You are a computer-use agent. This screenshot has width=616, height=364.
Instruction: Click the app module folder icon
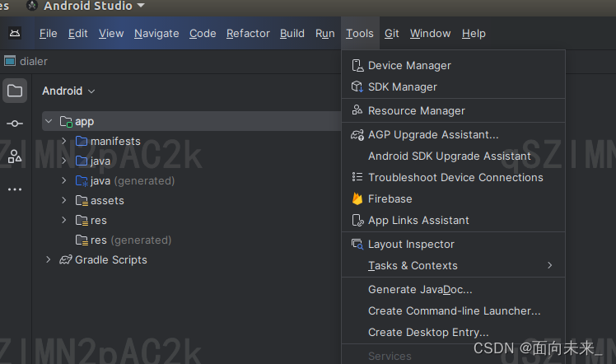[66, 122]
